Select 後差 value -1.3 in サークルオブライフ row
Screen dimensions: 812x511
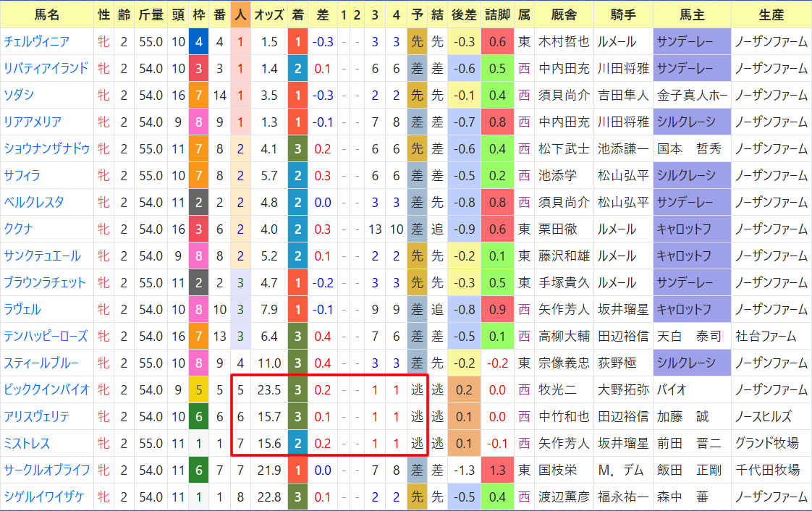coord(464,470)
